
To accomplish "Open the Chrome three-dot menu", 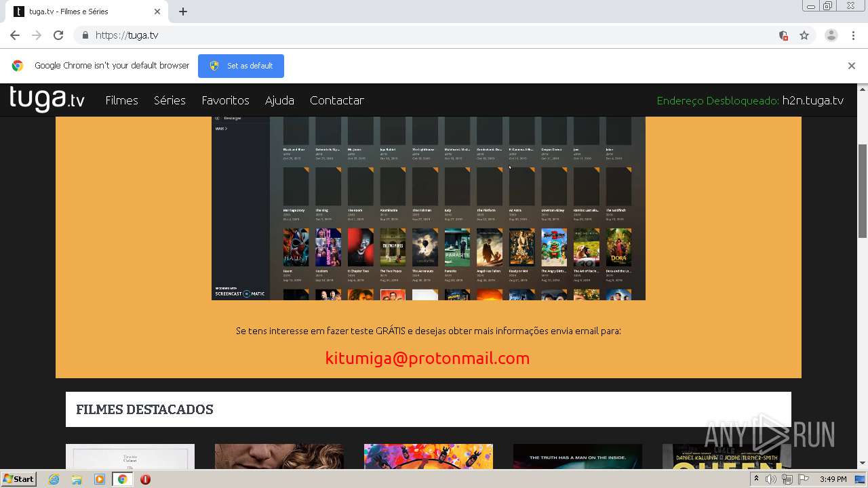I will click(x=854, y=35).
